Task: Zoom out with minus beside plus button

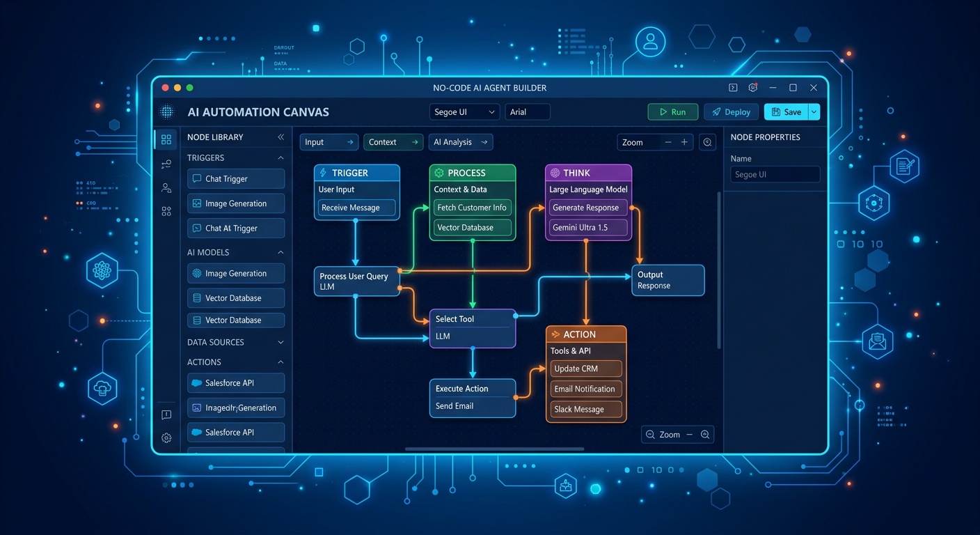Action: 668,142
